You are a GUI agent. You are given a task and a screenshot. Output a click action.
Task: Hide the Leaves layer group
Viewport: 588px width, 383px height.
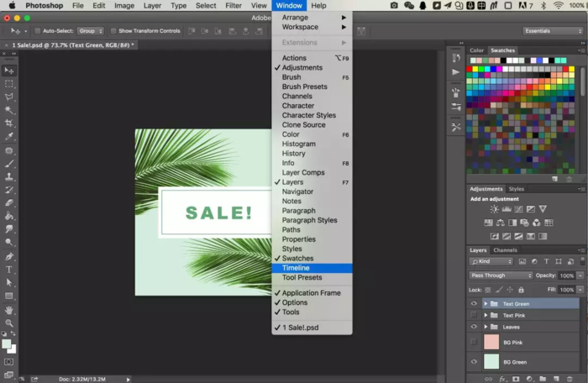(474, 327)
